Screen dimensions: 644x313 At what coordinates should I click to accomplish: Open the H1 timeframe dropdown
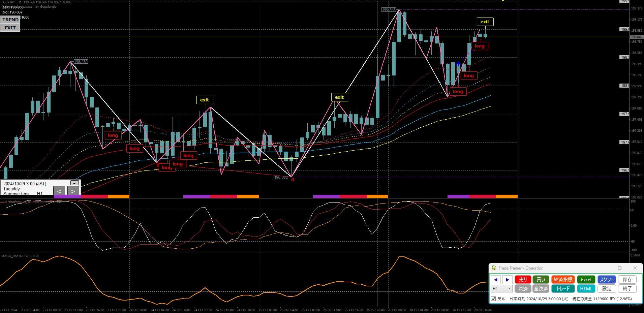coord(501,289)
